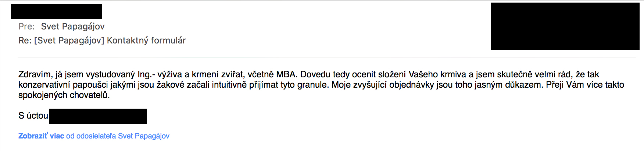This screenshot has height=151, width=644.
Task: Click the phrase jasným důkazem
Action: pyautogui.click(x=508, y=85)
